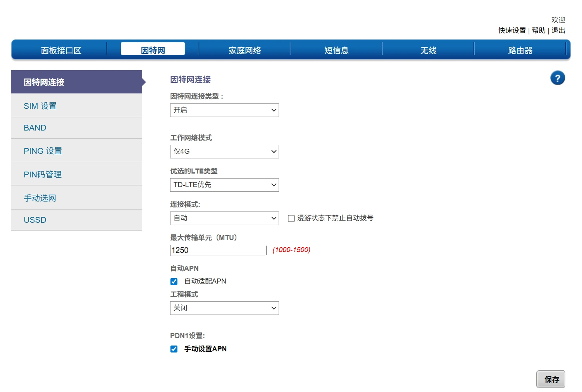This screenshot has width=582, height=392.
Task: Switch to the 家庭网络 tab
Action: point(245,50)
